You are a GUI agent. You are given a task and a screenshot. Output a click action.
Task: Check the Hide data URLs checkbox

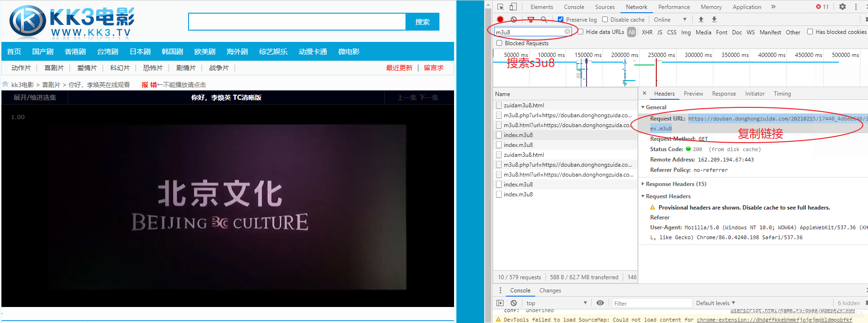click(x=580, y=32)
